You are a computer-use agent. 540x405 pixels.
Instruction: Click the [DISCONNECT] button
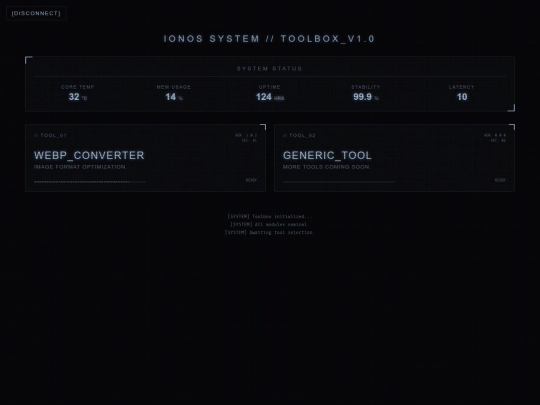coord(36,13)
